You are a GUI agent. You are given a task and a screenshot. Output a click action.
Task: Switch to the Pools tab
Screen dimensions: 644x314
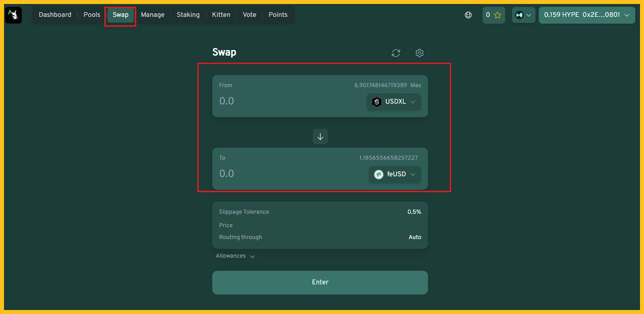click(92, 15)
